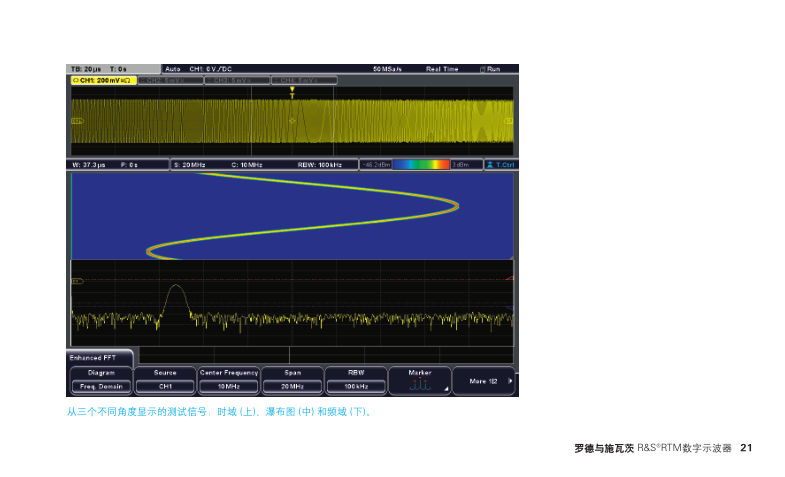This screenshot has width=785, height=477.
Task: Click the C: 10 MHz center readout
Action: (x=247, y=165)
